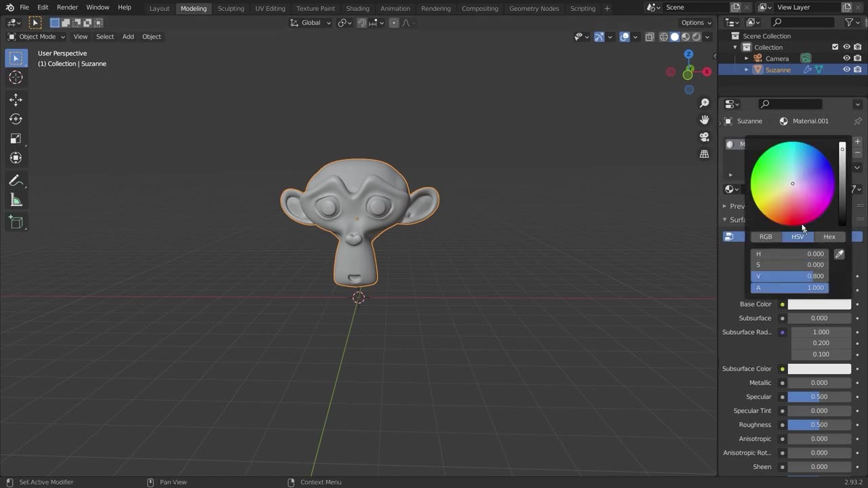Expand the Suzanne item in outliner
The width and height of the screenshot is (868, 488).
point(747,70)
